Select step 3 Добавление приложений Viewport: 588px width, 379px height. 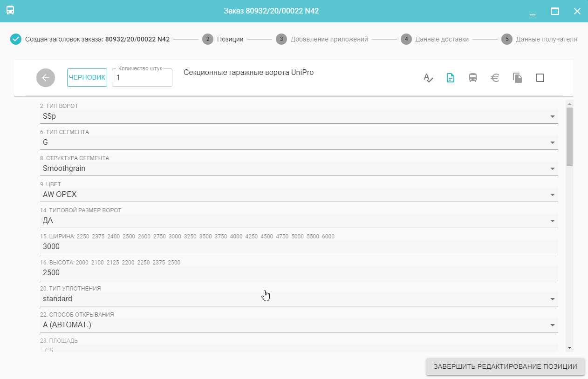point(322,39)
